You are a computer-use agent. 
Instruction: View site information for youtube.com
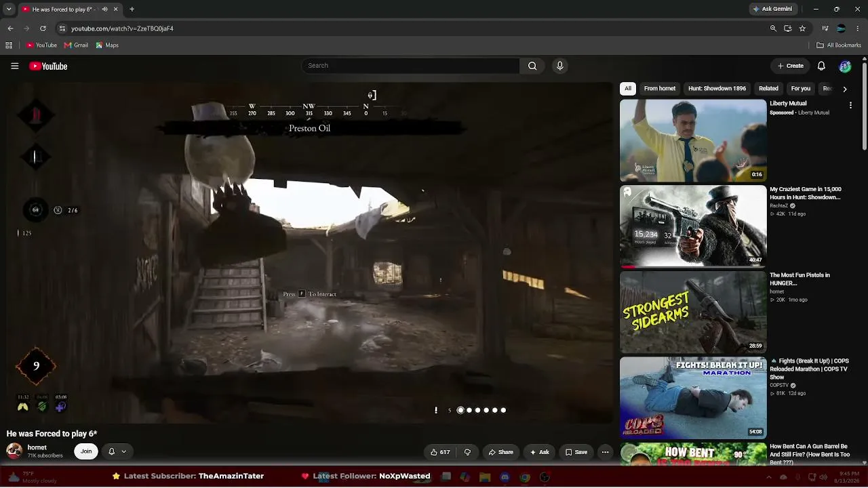[62, 28]
